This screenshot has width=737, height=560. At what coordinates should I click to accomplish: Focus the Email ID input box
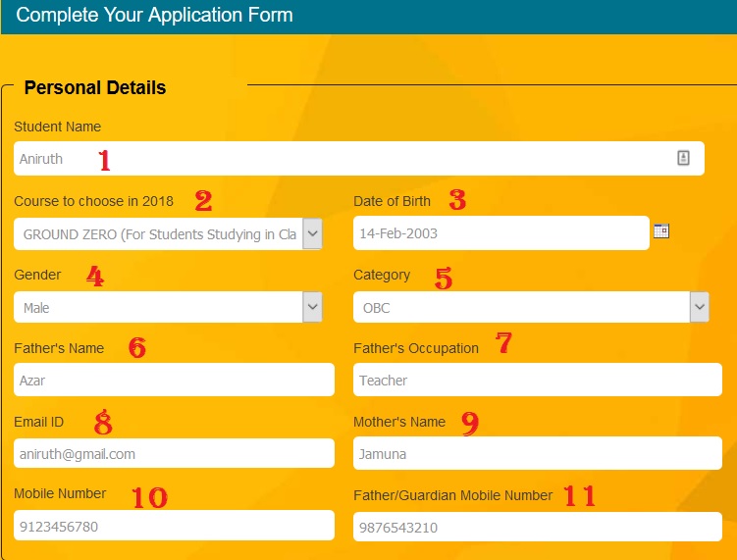(174, 453)
